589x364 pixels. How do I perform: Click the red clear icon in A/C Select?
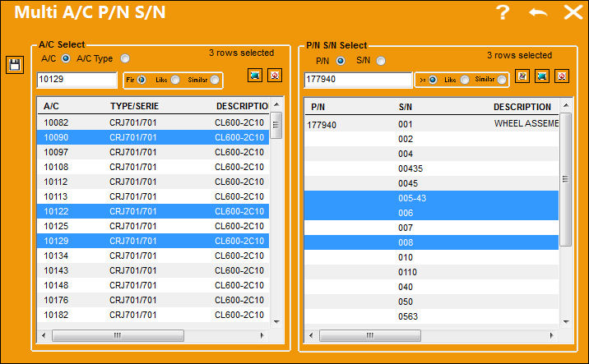pyautogui.click(x=275, y=76)
